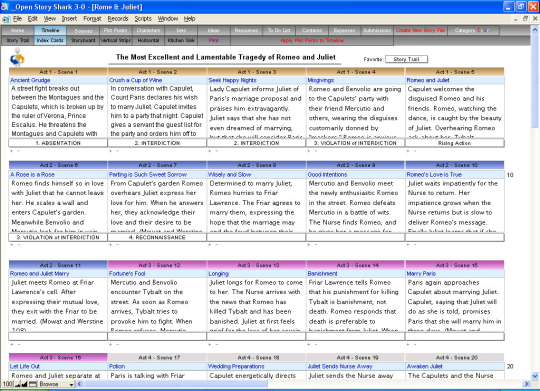Click the scroll left arrow at bottom
Viewport: 540px width, 391px height.
tap(80, 384)
